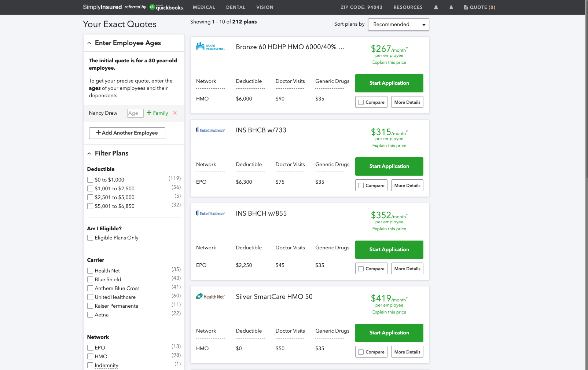588x370 pixels.
Task: Type in Nancy Drew's Age field
Action: click(x=135, y=113)
